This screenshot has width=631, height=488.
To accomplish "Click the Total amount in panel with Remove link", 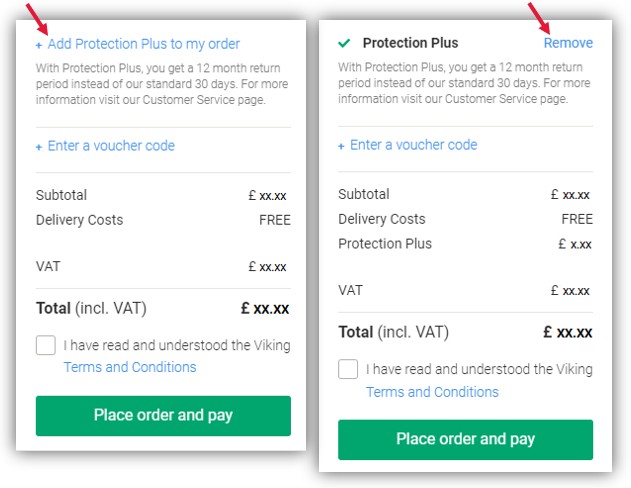I will coord(567,332).
